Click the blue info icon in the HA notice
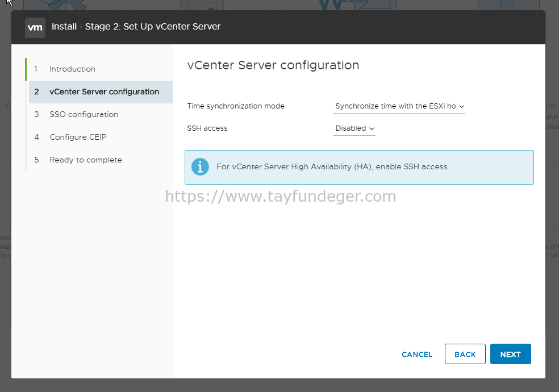This screenshot has height=392, width=559. [x=200, y=167]
